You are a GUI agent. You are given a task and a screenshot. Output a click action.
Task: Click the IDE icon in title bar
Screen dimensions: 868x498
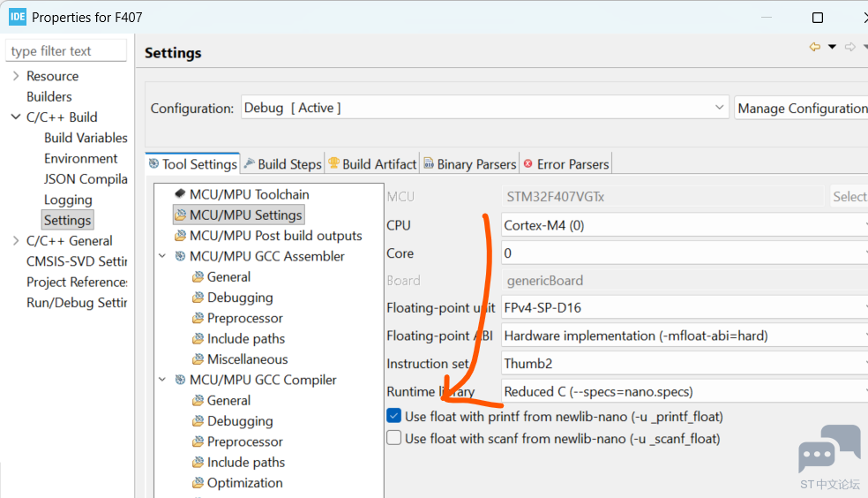pyautogui.click(x=17, y=17)
